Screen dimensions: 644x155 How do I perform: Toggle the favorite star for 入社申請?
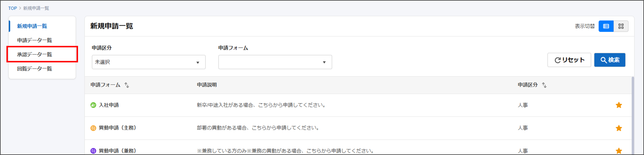[x=619, y=105]
